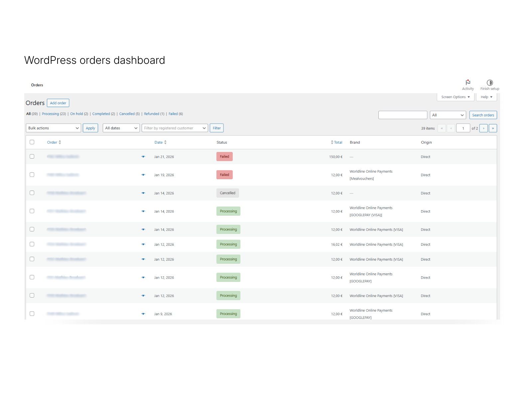View Processing orders via the filter link

tap(51, 114)
